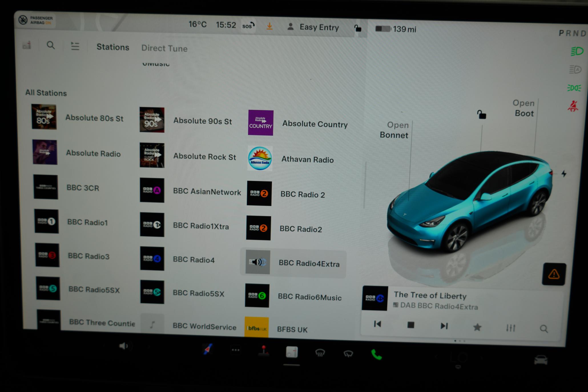Tune to BBC 3CR
The image size is (588, 392).
coord(67,187)
